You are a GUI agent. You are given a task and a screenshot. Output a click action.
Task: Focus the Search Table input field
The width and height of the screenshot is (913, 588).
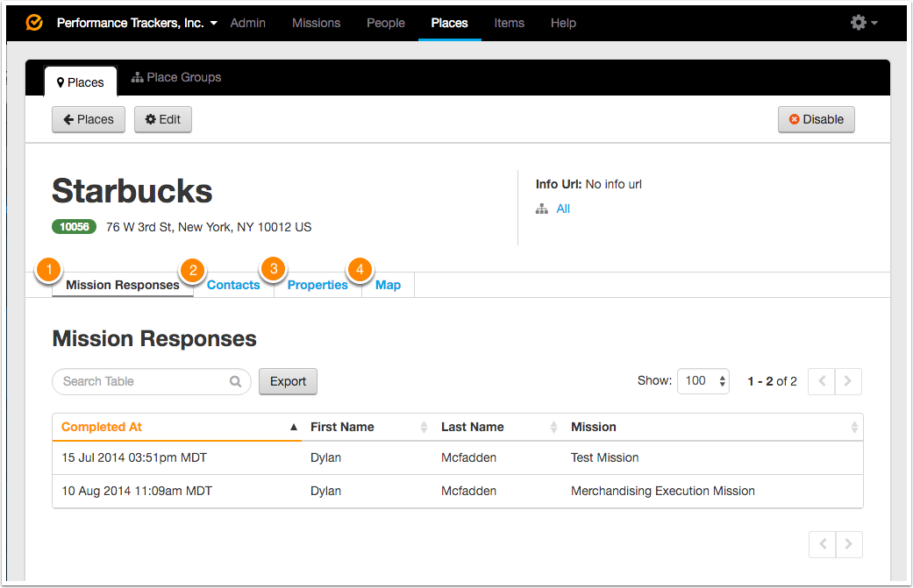(152, 381)
